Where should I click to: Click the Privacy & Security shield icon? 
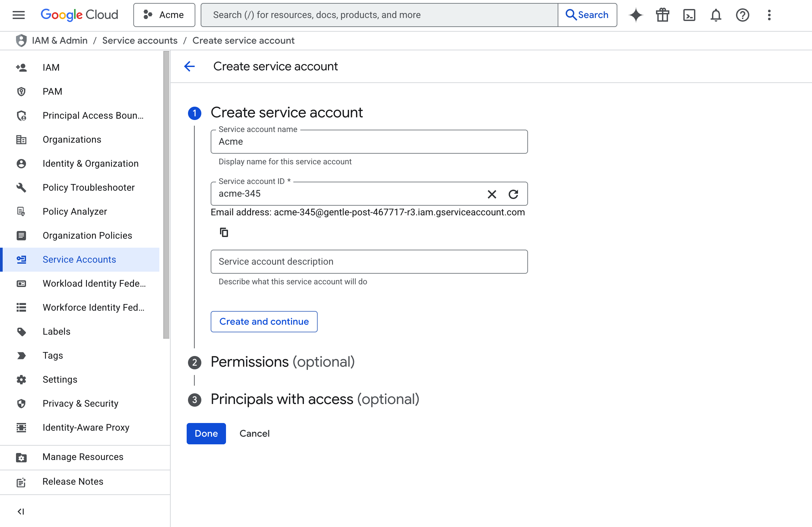tap(21, 404)
